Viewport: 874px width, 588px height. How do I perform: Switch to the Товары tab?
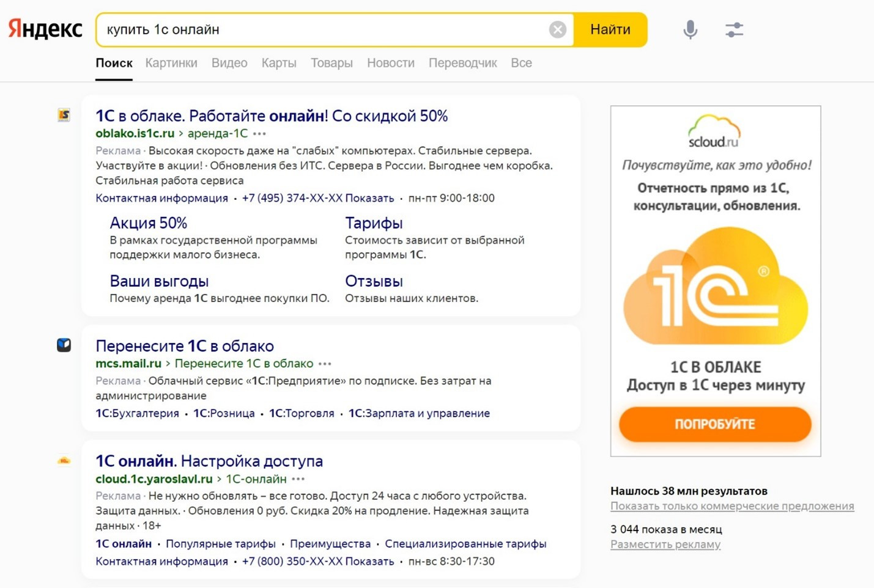(331, 63)
